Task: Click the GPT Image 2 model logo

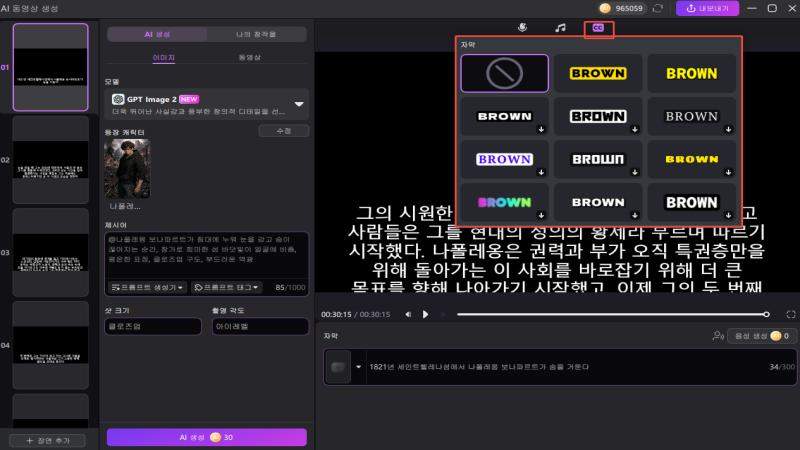Action: [118, 99]
